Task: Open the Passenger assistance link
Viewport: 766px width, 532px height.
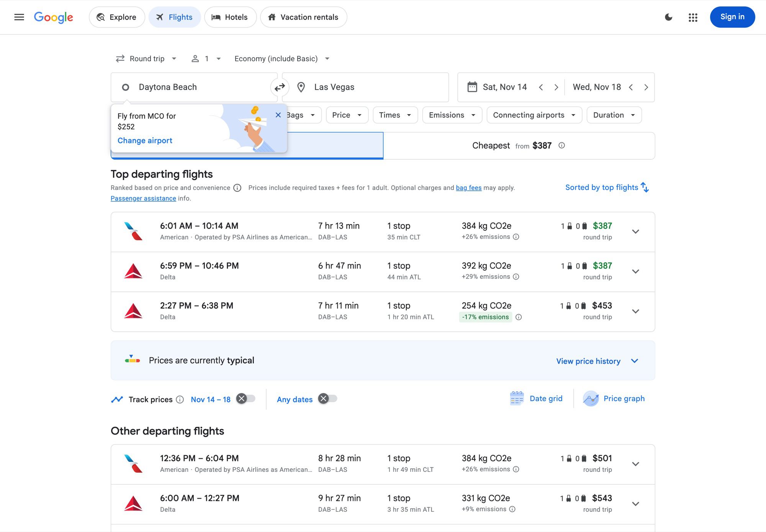Action: tap(143, 198)
